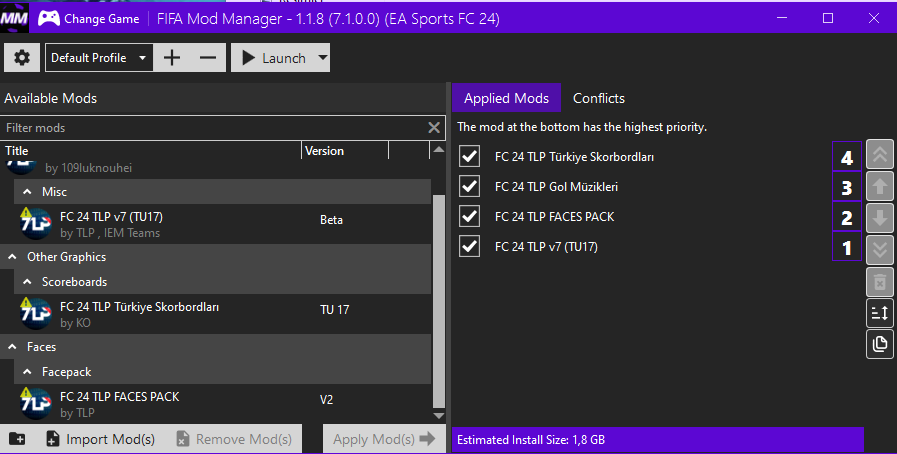The height and width of the screenshot is (454, 897).
Task: Uncheck FC 24 TLP Gol Müzikleri applied mod
Action: (470, 186)
